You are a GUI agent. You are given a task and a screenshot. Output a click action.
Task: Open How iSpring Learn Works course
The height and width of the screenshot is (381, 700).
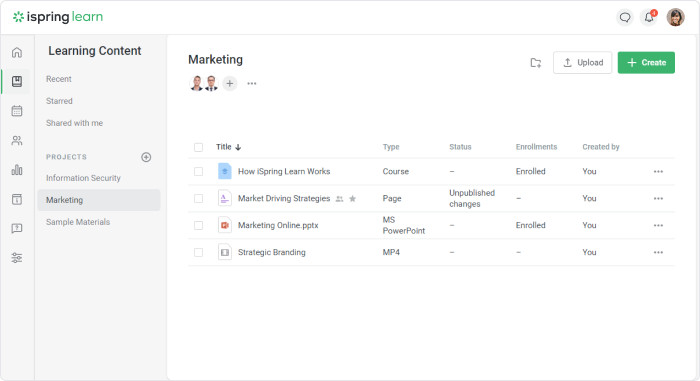pos(284,172)
